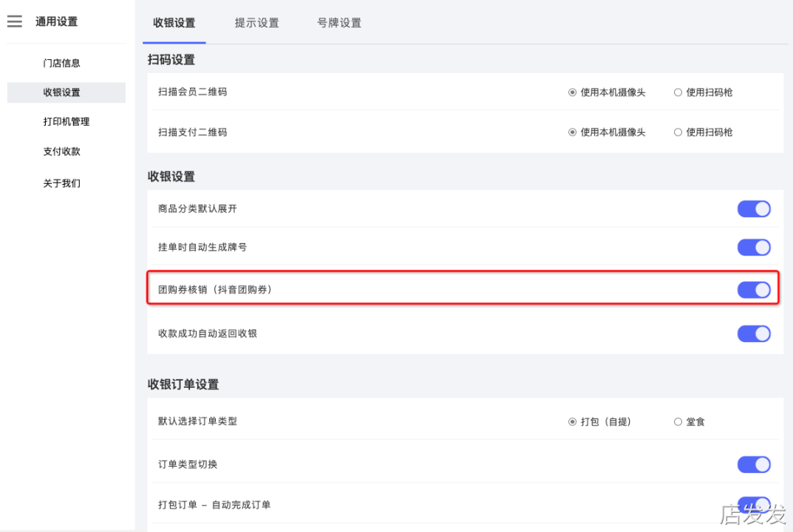Toggle the 订单类型切换 switch

tap(754, 465)
